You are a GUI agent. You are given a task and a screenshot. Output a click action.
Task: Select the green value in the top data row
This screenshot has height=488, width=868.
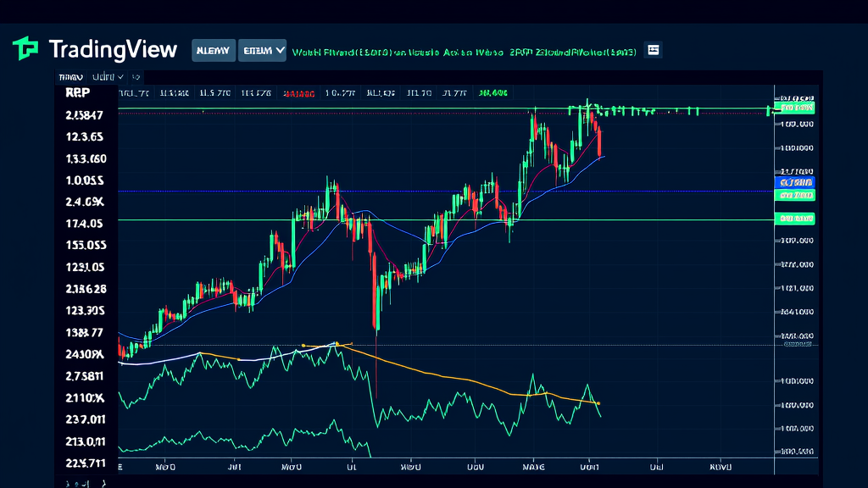click(492, 93)
